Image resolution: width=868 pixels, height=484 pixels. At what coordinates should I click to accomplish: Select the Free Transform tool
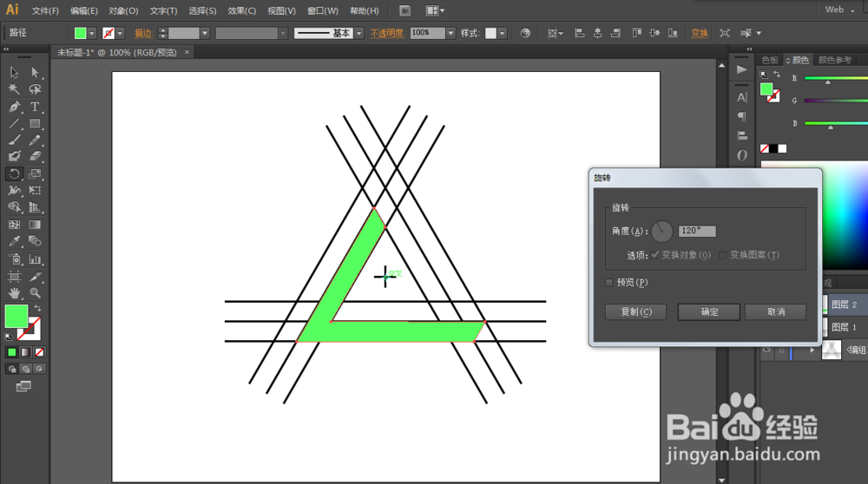tap(35, 190)
